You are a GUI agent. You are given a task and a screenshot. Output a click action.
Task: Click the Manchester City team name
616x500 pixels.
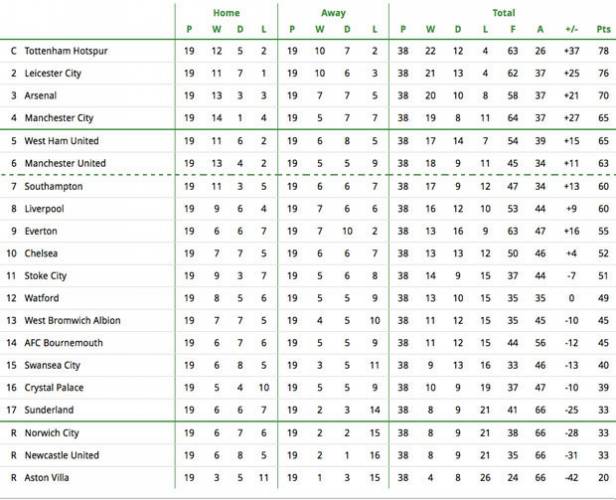[x=59, y=118]
